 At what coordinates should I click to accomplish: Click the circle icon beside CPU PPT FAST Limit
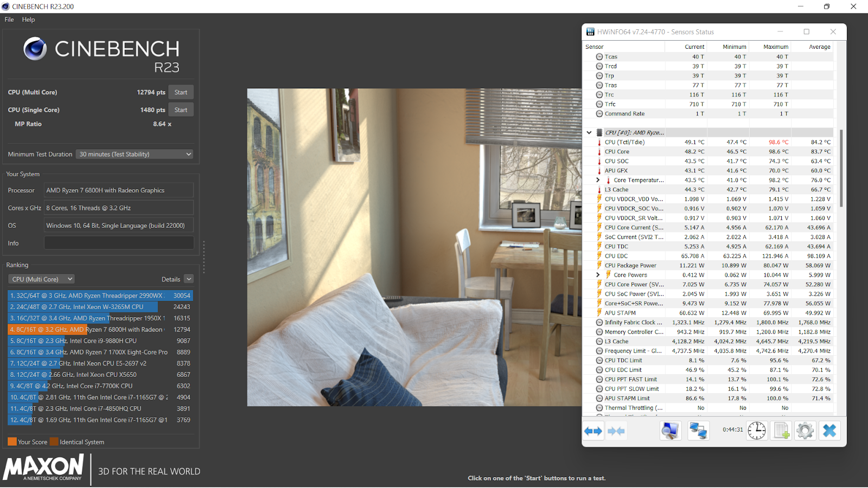(x=599, y=379)
